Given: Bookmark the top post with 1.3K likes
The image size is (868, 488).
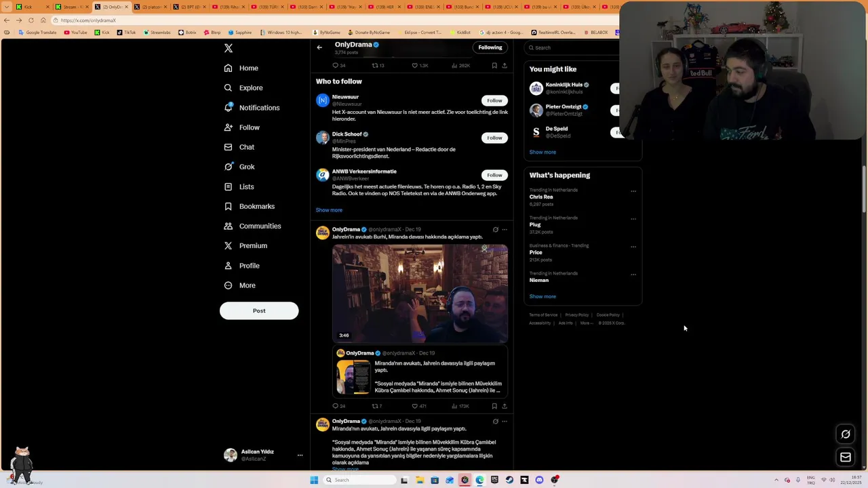Looking at the screenshot, I should (494, 66).
